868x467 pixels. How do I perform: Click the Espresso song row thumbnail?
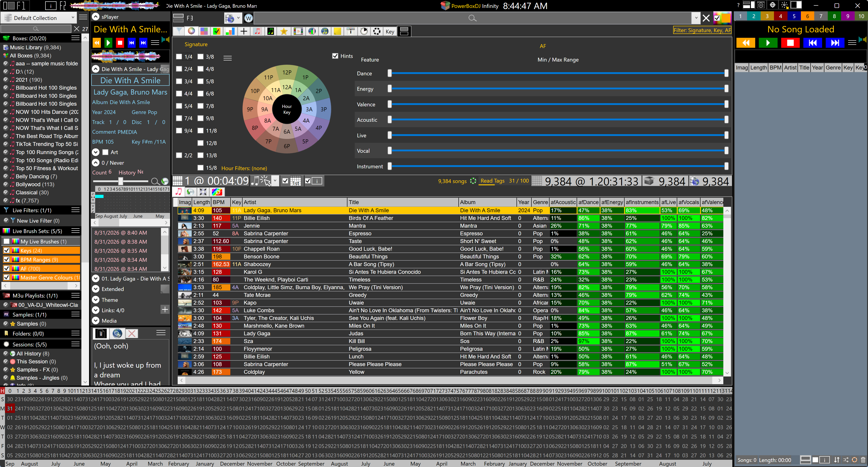point(185,233)
